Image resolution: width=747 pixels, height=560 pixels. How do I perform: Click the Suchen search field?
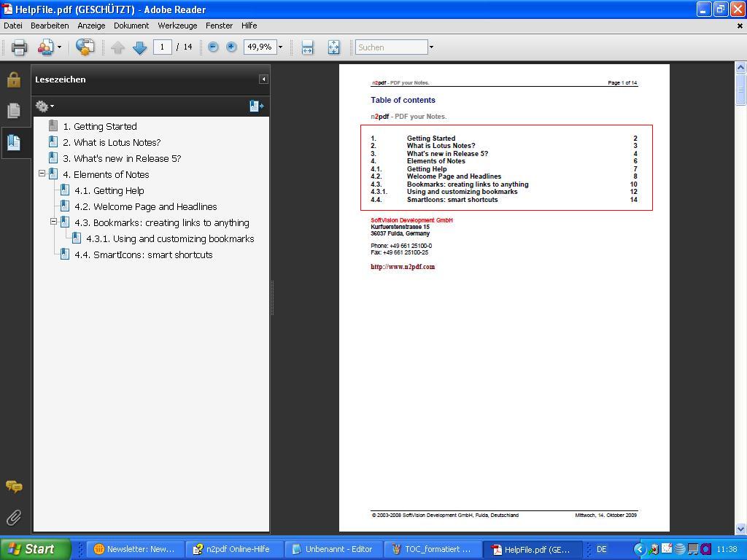(x=392, y=47)
